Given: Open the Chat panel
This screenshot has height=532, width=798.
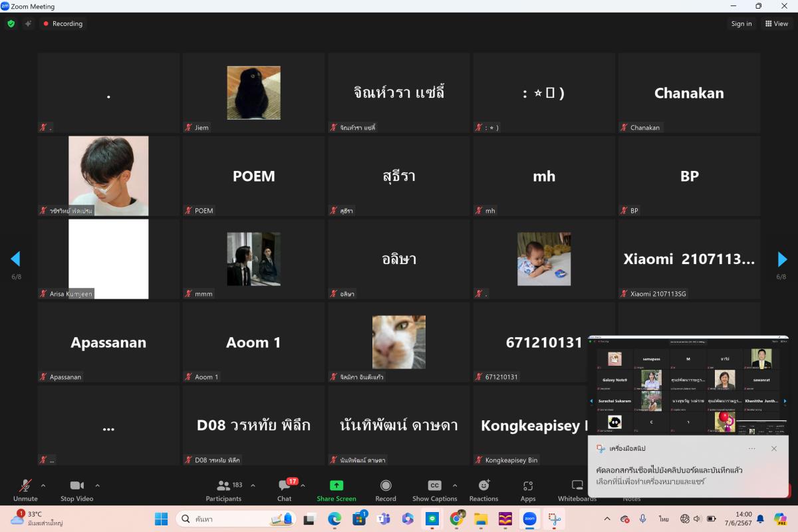Looking at the screenshot, I should pos(285,490).
